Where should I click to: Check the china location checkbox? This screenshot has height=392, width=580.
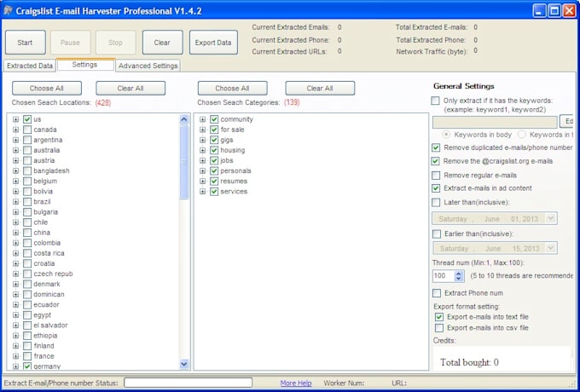27,233
